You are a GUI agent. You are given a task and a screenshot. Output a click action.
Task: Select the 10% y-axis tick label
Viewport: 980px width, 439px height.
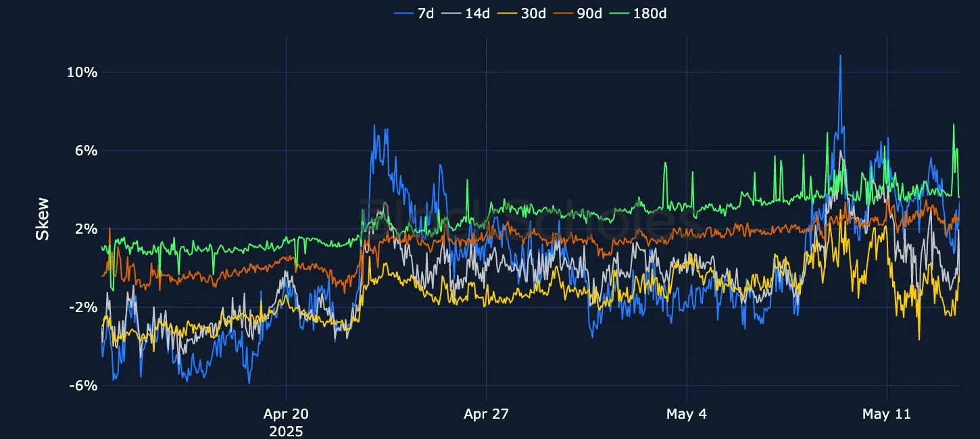pos(82,72)
